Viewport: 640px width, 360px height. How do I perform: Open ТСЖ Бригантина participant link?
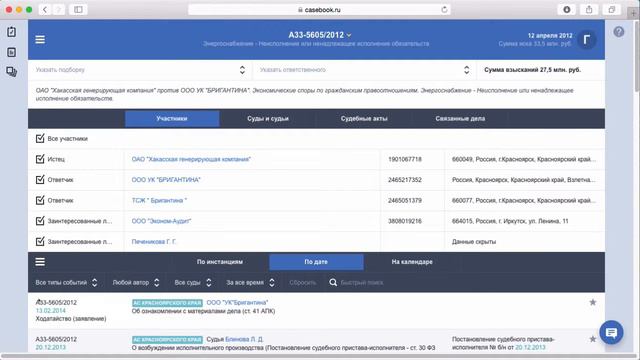pyautogui.click(x=159, y=200)
